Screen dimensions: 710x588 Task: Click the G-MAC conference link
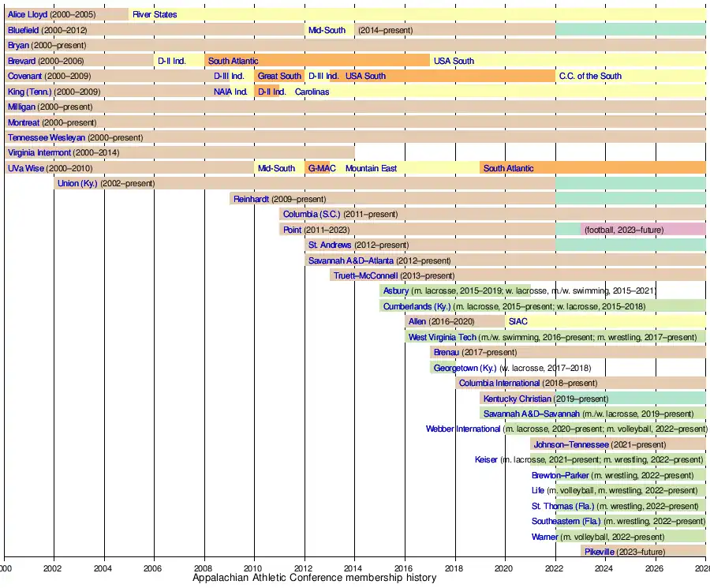[322, 168]
